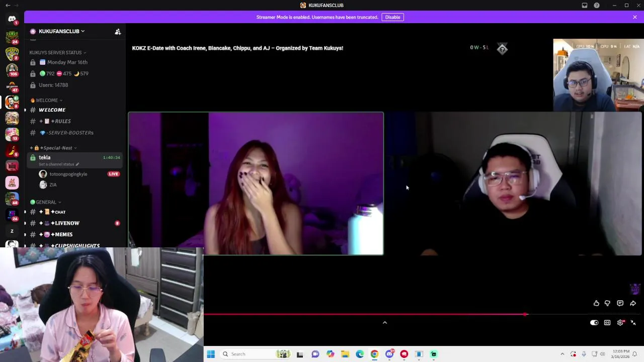Open Windows Start menu
Screen dimensions: 644x362
point(211,354)
